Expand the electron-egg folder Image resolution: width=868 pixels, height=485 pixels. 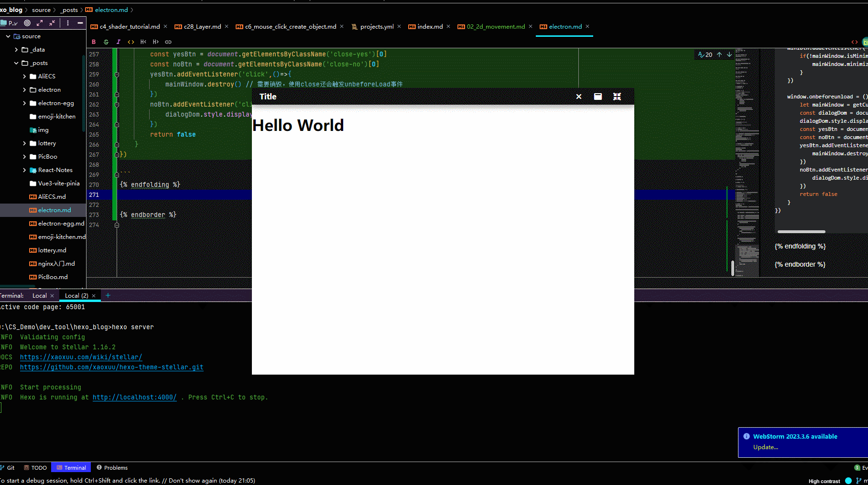pyautogui.click(x=24, y=103)
